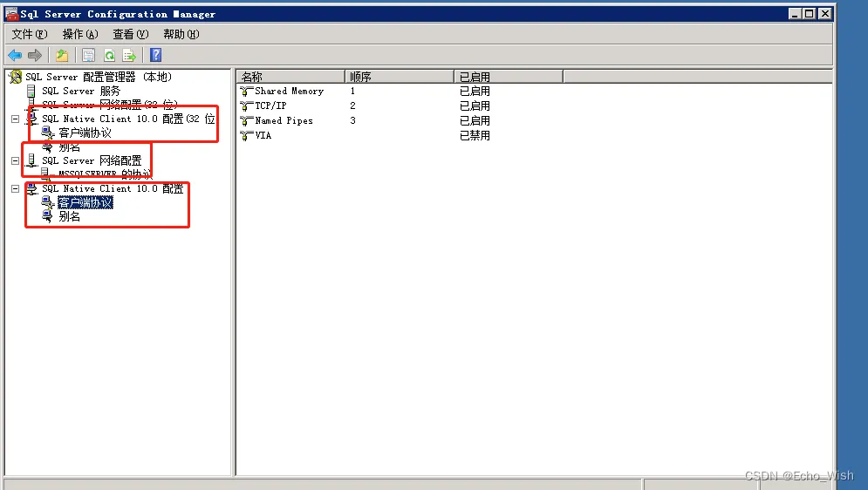Click the title bar application icon
The image size is (868, 490).
[11, 14]
